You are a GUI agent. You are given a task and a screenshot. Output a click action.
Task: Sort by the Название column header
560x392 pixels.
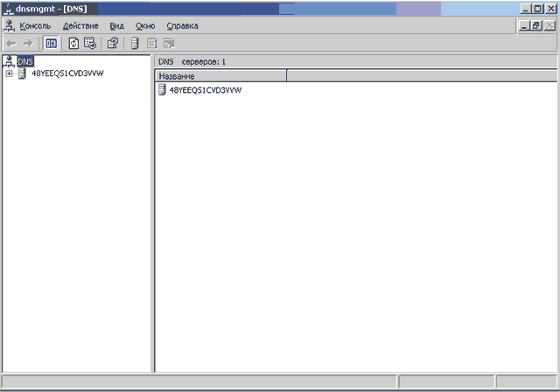point(220,76)
